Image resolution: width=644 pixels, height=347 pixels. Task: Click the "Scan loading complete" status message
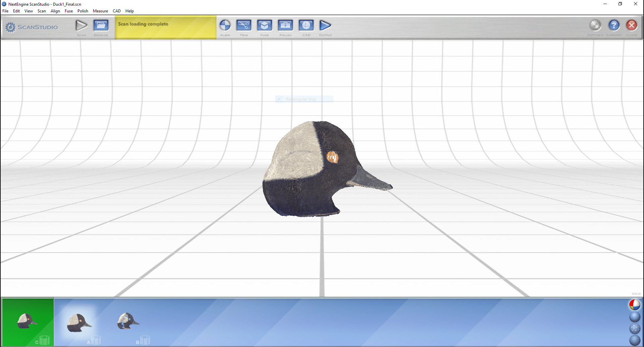pos(143,24)
